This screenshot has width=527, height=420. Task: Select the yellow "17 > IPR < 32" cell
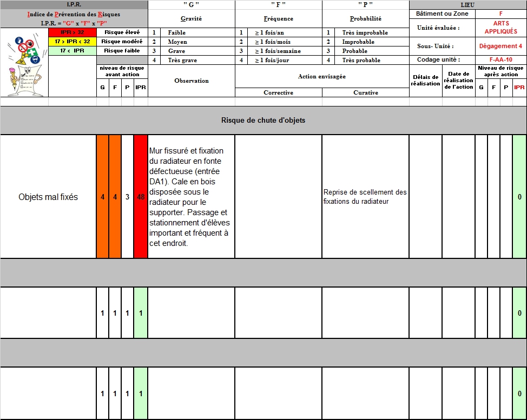[72, 42]
